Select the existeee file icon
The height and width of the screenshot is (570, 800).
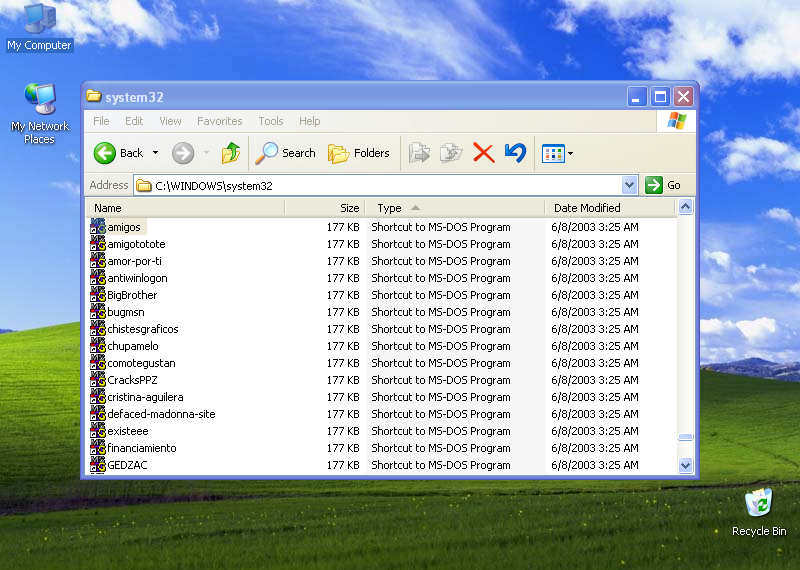tap(98, 431)
